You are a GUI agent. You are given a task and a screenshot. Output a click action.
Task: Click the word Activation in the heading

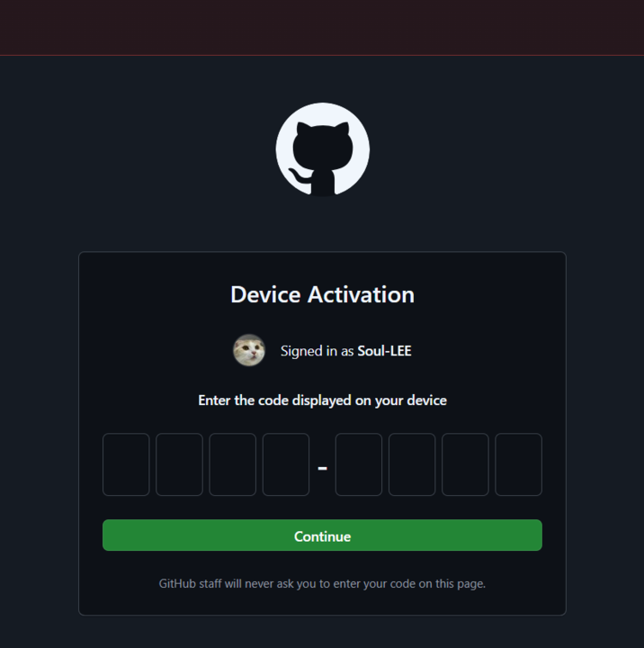click(x=361, y=294)
